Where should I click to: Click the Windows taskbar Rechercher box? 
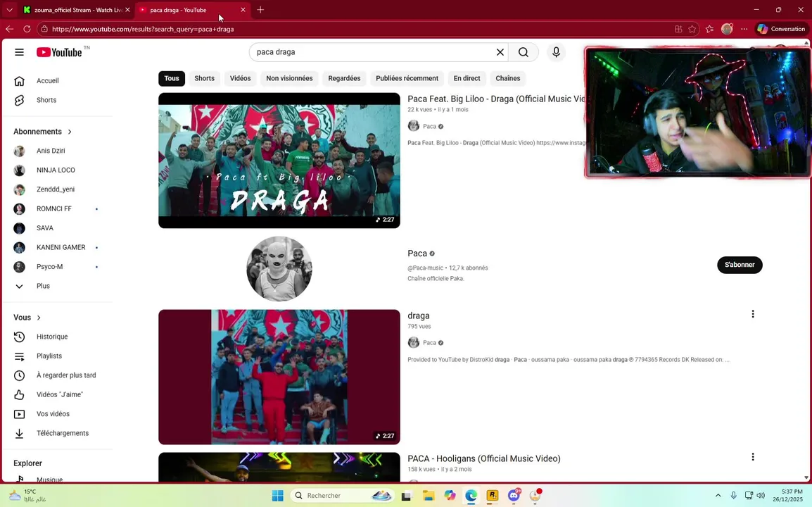[x=342, y=496]
